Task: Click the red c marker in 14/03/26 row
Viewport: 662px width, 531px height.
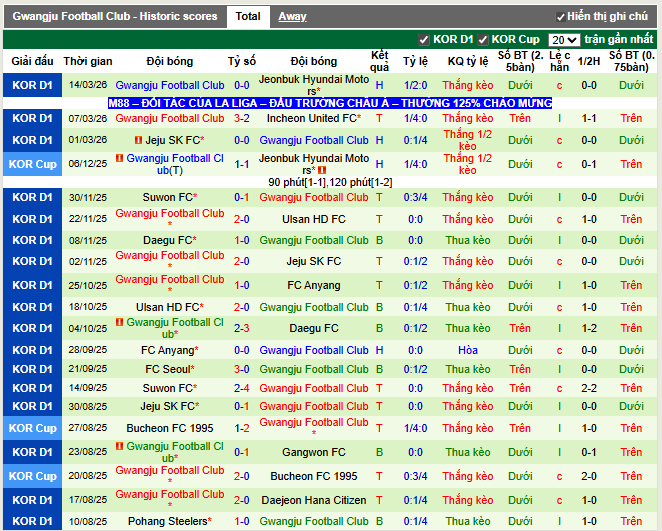Action: tap(560, 86)
